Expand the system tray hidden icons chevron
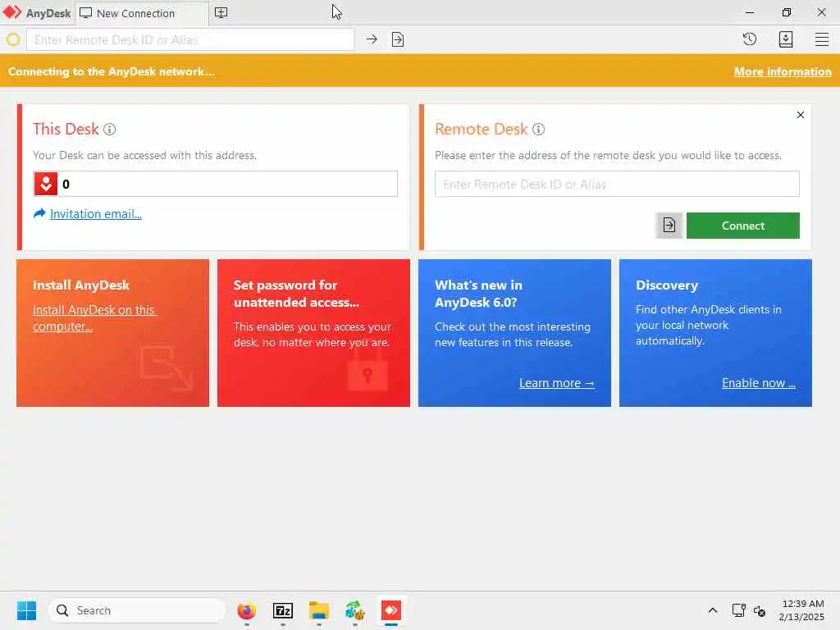The width and height of the screenshot is (840, 630). click(713, 610)
